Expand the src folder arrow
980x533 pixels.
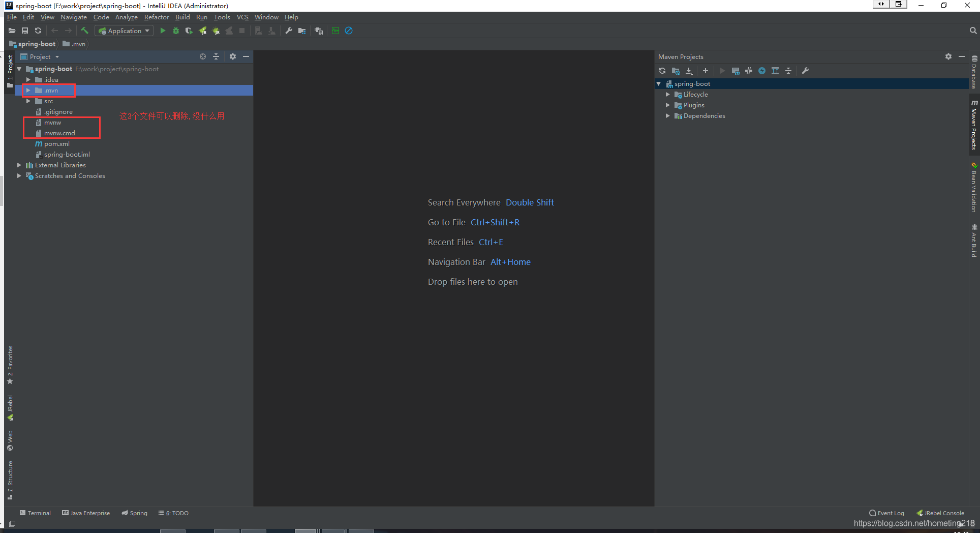(28, 101)
